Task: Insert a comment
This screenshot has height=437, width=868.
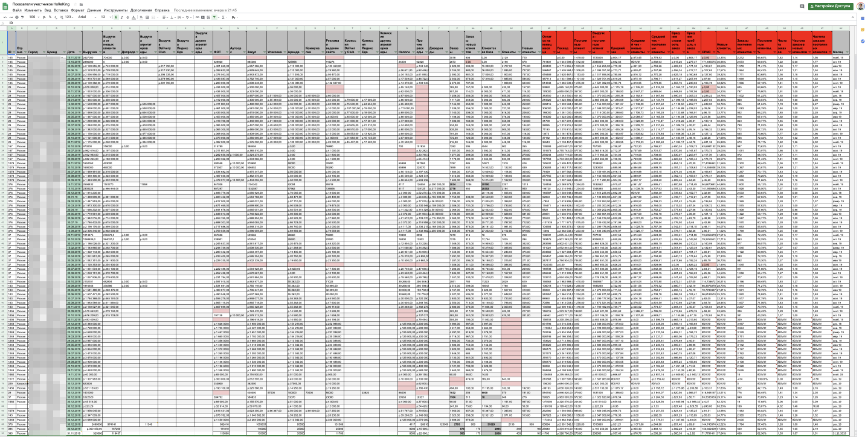Action: click(x=203, y=17)
